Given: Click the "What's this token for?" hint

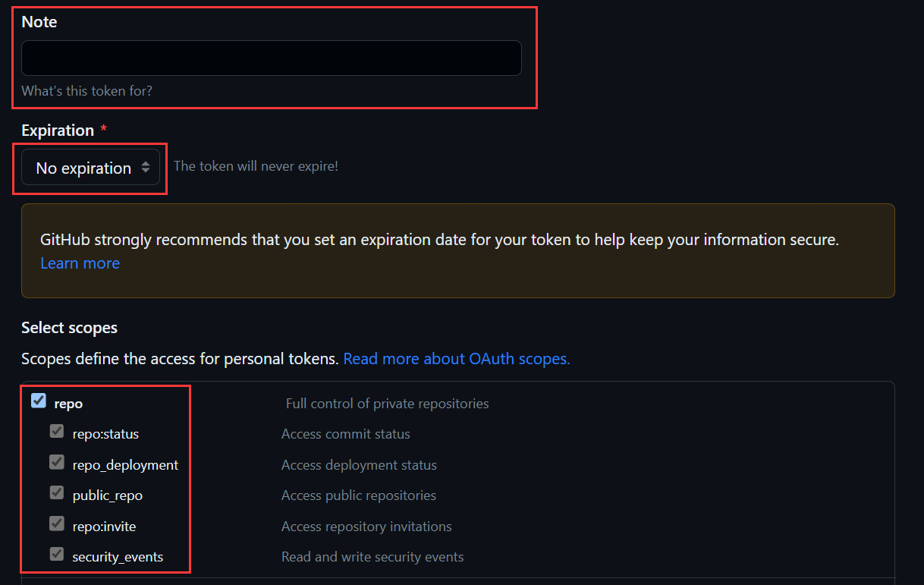Looking at the screenshot, I should [86, 91].
